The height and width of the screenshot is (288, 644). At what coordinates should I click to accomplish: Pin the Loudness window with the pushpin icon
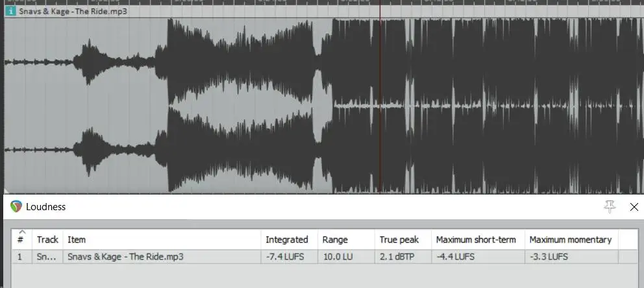coord(609,207)
